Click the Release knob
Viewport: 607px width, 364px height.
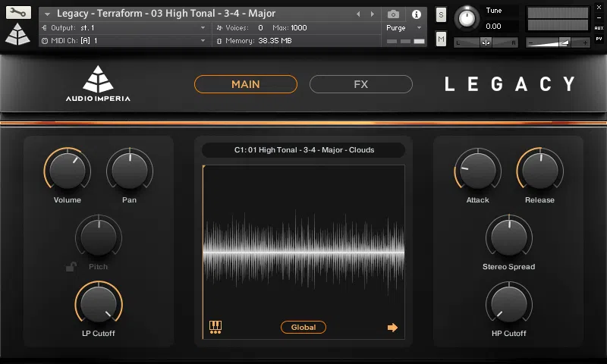[540, 171]
